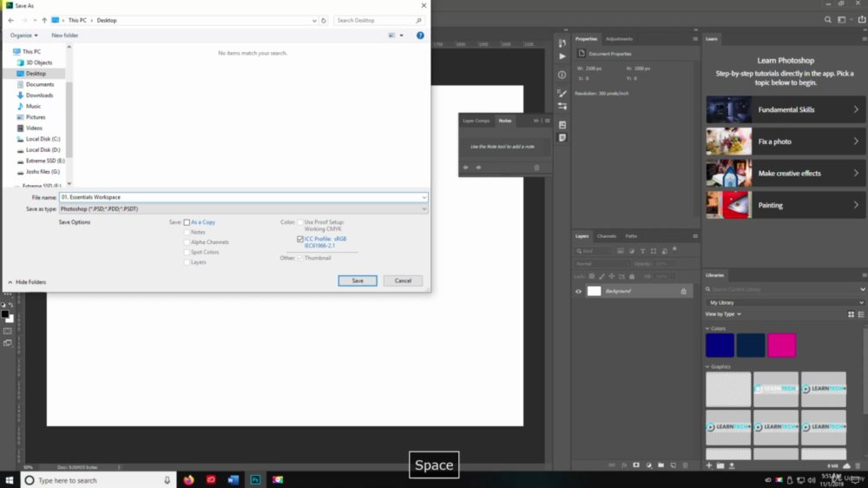
Task: Select the magenta color swatch in Libraries
Action: coord(782,345)
